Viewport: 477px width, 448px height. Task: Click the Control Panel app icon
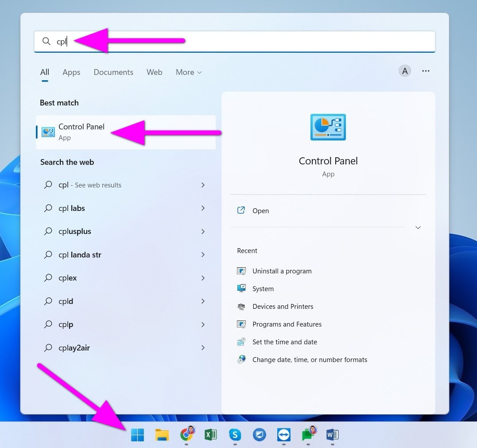48,132
